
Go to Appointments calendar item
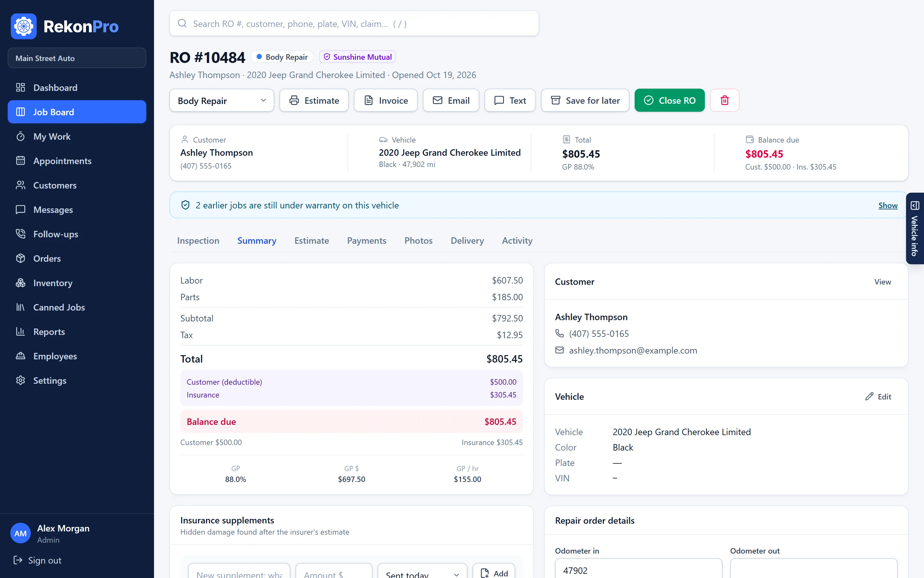(77, 161)
